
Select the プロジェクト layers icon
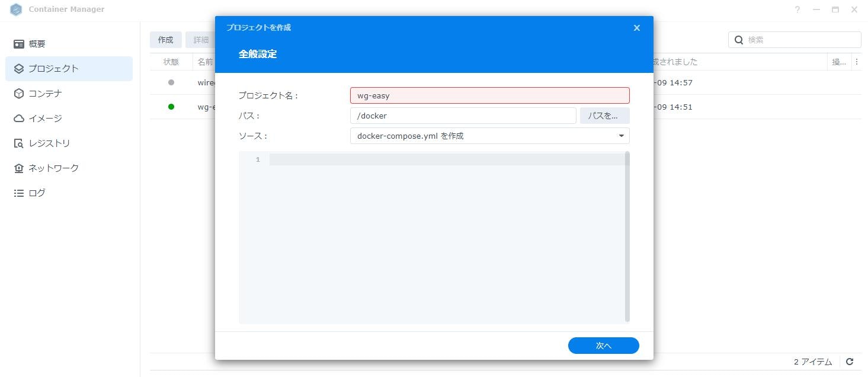coord(19,69)
